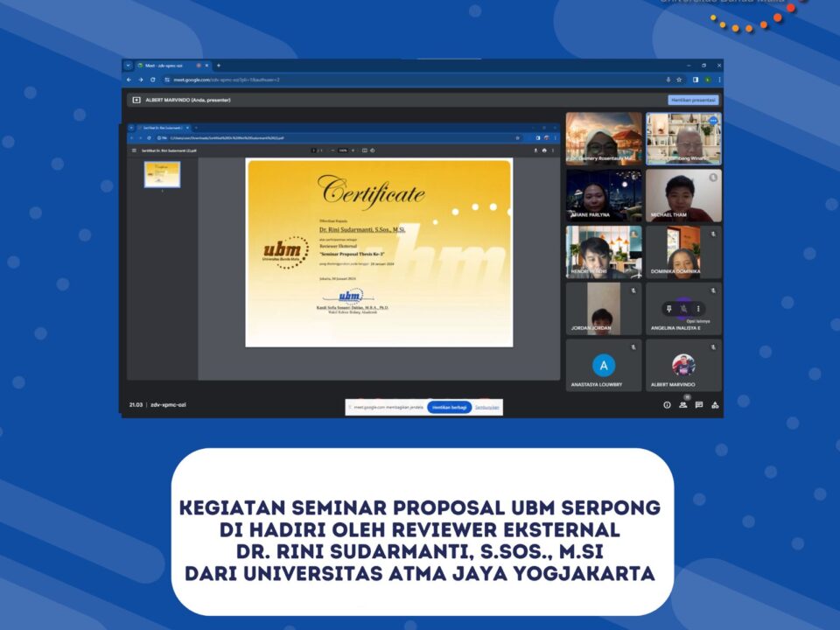The height and width of the screenshot is (630, 840).
Task: Open the Meet activities icon
Action: coord(715,405)
